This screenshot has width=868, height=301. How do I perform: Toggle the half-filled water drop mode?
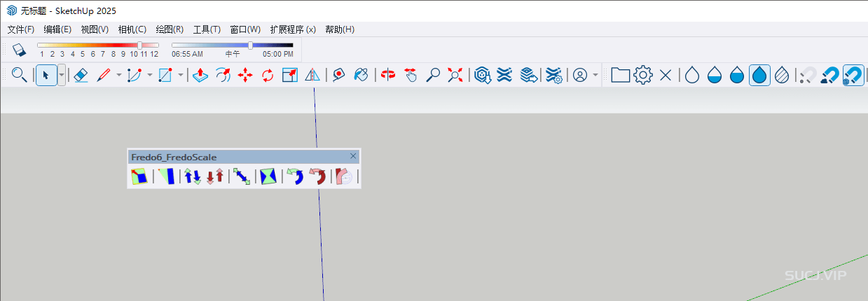click(715, 75)
